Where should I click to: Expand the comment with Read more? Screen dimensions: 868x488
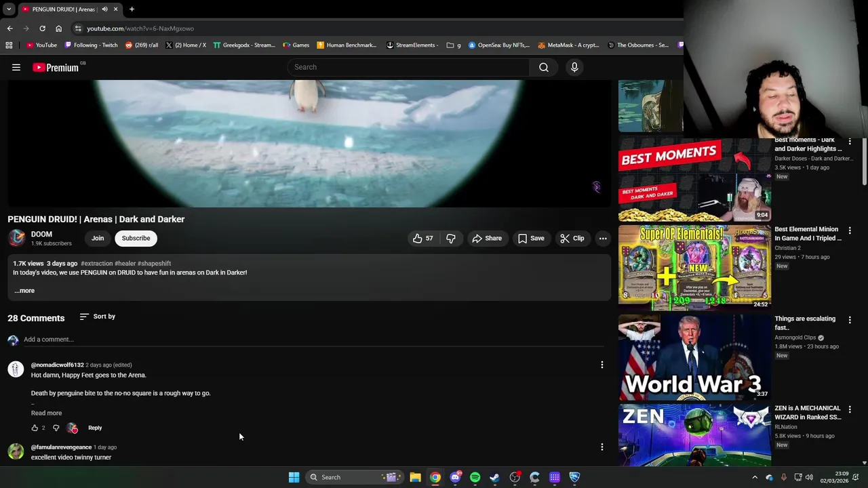click(x=46, y=413)
